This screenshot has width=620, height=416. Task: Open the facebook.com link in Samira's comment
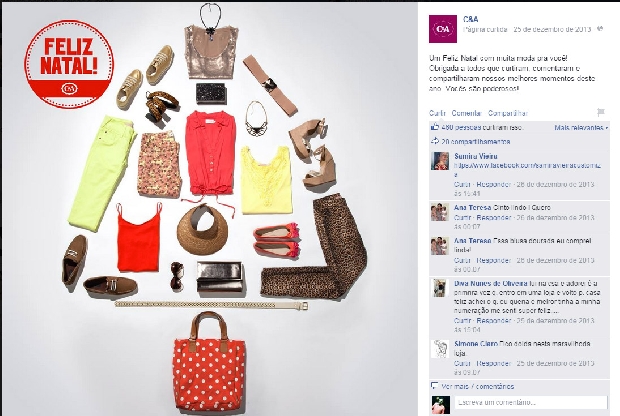coord(527,170)
